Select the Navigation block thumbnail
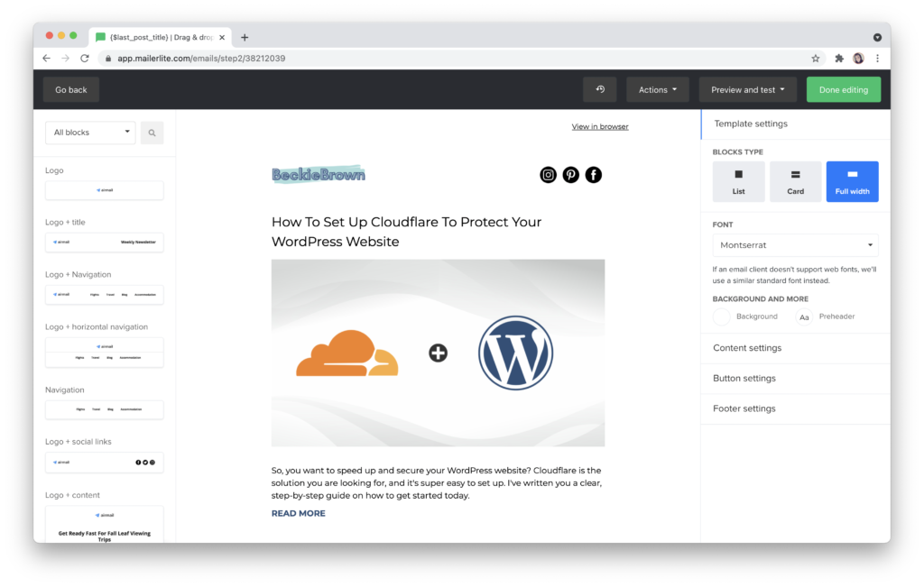 pos(105,409)
